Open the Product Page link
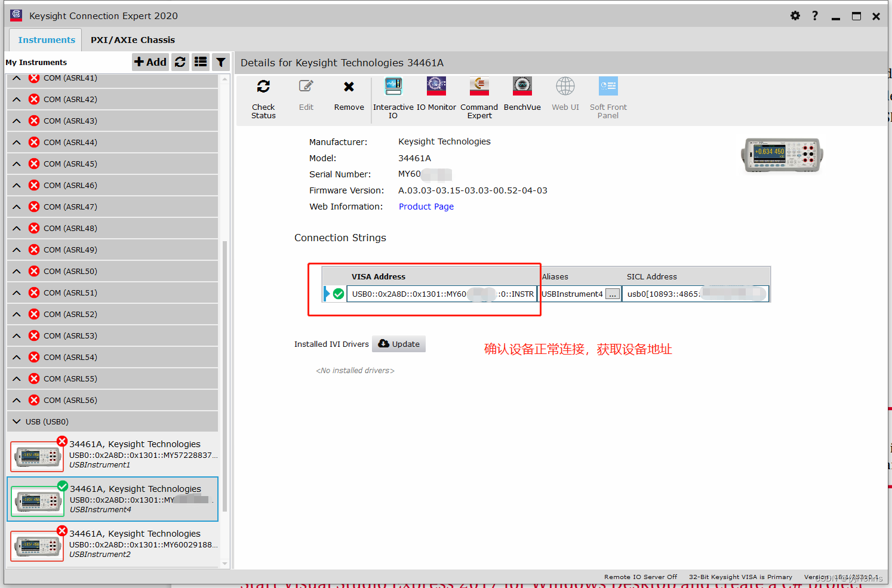892x588 pixels. [x=426, y=206]
